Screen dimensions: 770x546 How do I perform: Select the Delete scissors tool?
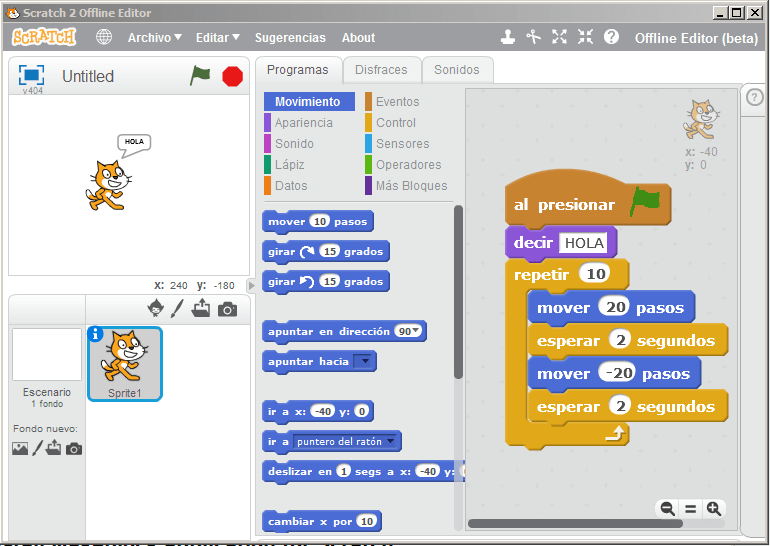coord(534,37)
